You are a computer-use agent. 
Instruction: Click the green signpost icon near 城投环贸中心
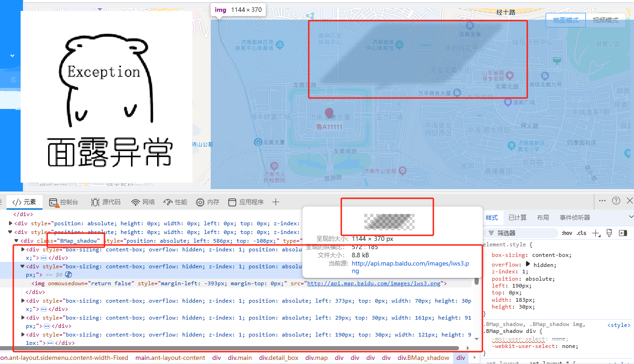tap(557, 60)
